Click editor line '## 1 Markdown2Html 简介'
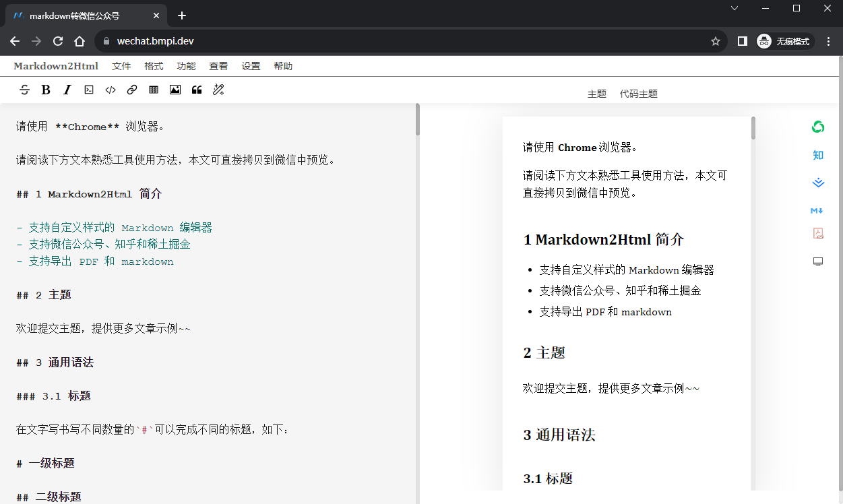 pyautogui.click(x=89, y=194)
